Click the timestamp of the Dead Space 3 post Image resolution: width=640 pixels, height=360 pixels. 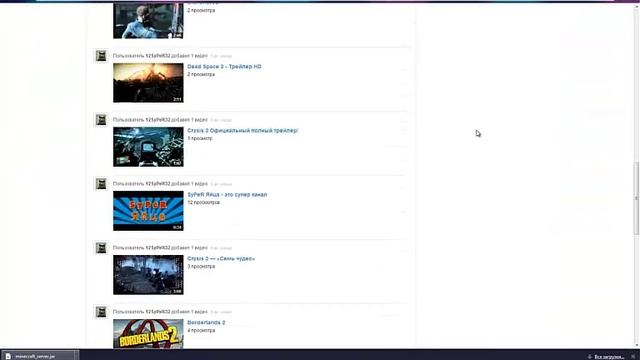tap(221, 56)
